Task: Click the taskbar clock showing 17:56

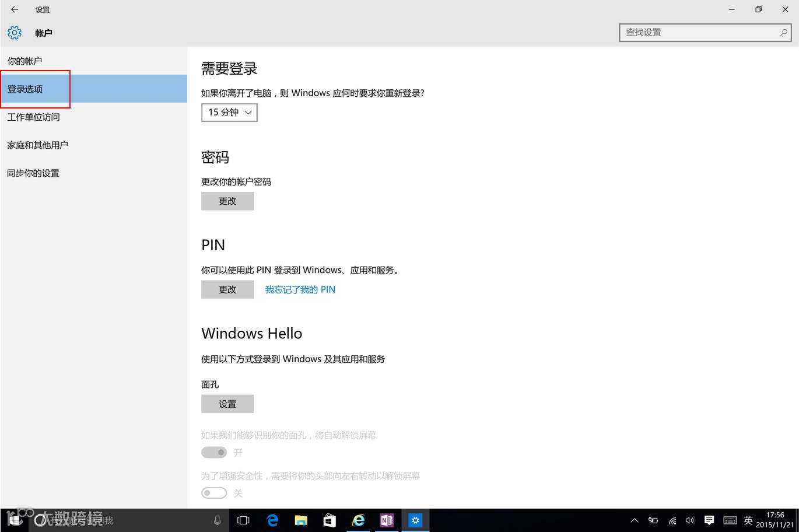Action: point(775,520)
